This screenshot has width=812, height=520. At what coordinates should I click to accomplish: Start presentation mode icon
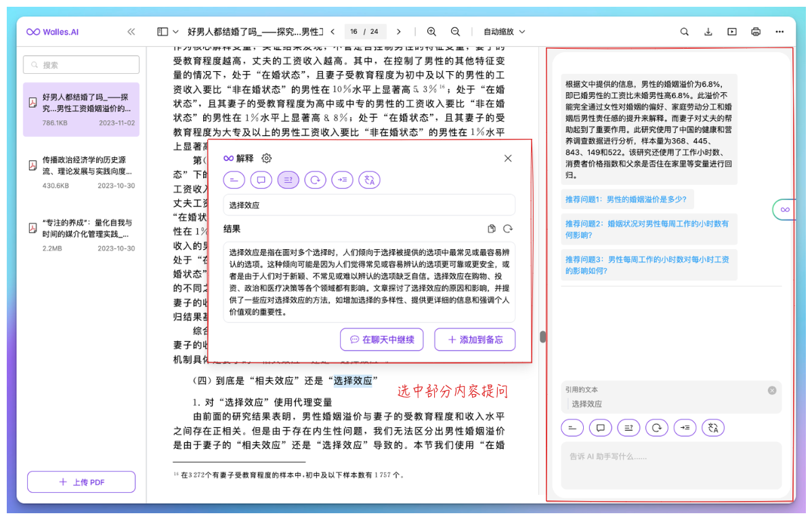pos(731,32)
